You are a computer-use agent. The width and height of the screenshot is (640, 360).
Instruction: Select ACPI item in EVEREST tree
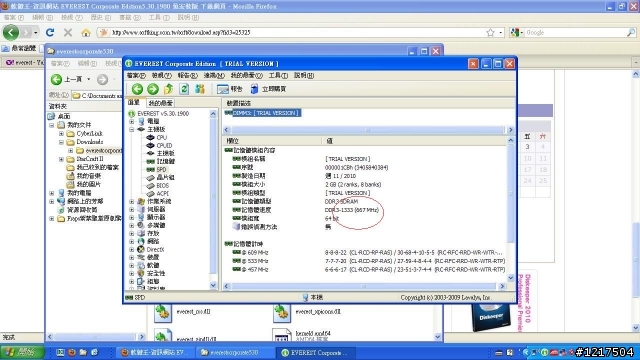click(x=162, y=193)
